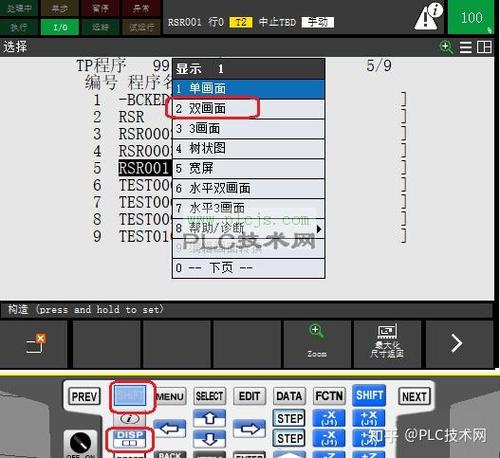Screen dimensions: 500x458
Task: Click the magnifier zoom icon in title bar
Action: tap(446, 47)
